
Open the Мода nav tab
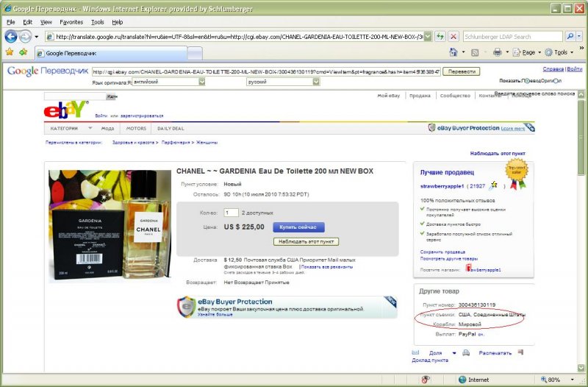point(107,128)
